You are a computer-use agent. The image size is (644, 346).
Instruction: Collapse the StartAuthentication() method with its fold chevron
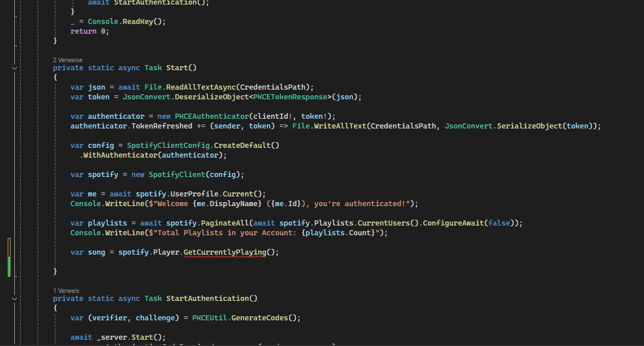14,299
